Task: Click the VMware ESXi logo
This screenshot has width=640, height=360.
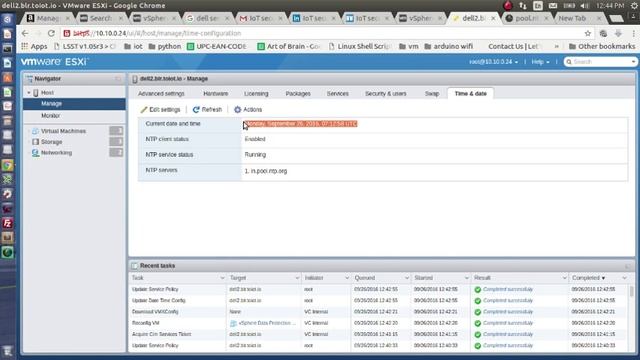Action: pyautogui.click(x=54, y=62)
